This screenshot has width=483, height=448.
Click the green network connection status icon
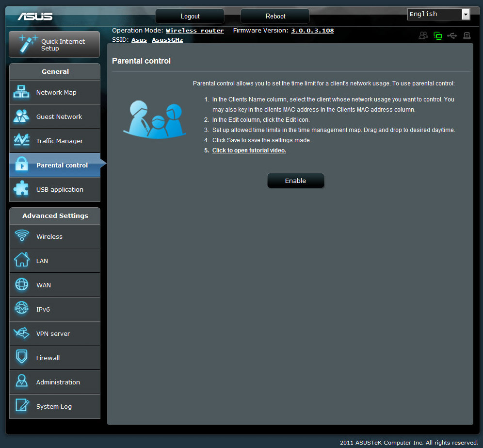coord(438,35)
